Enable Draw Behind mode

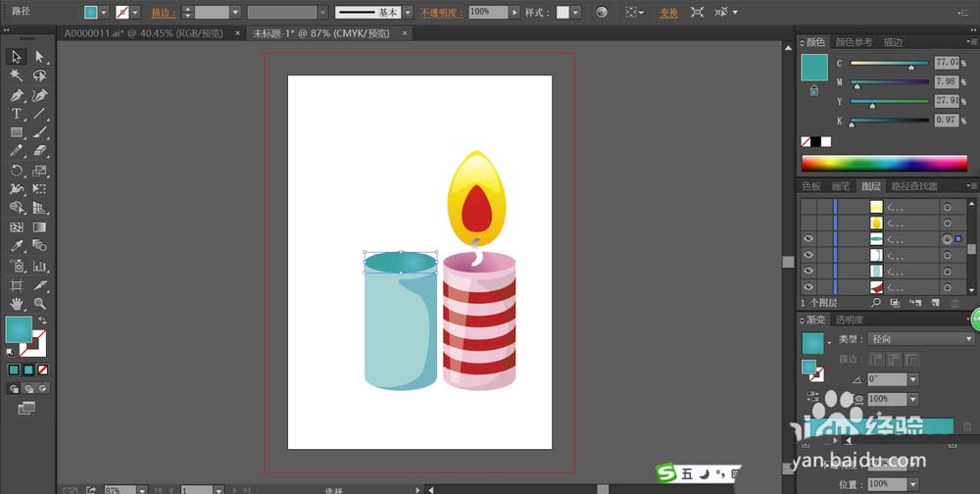tap(28, 388)
